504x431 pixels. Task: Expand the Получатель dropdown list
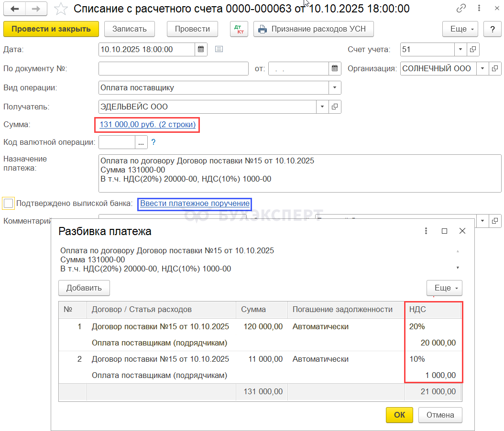322,107
